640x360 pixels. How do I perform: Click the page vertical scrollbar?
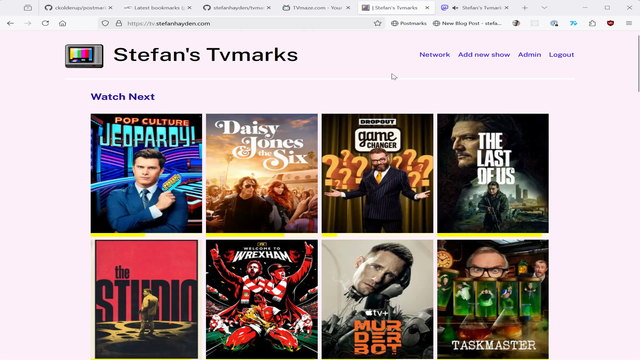pos(638,63)
